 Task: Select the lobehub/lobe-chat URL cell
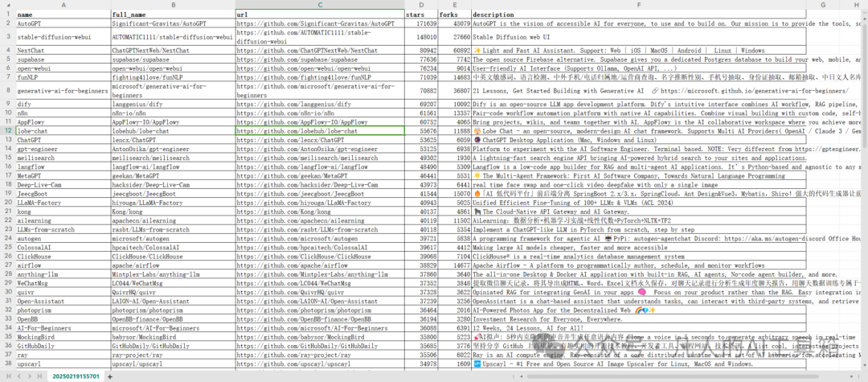pyautogui.click(x=319, y=130)
